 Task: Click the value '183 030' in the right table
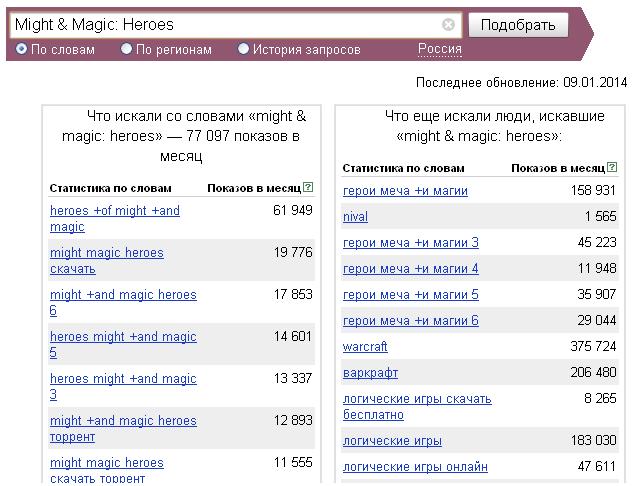tap(593, 441)
